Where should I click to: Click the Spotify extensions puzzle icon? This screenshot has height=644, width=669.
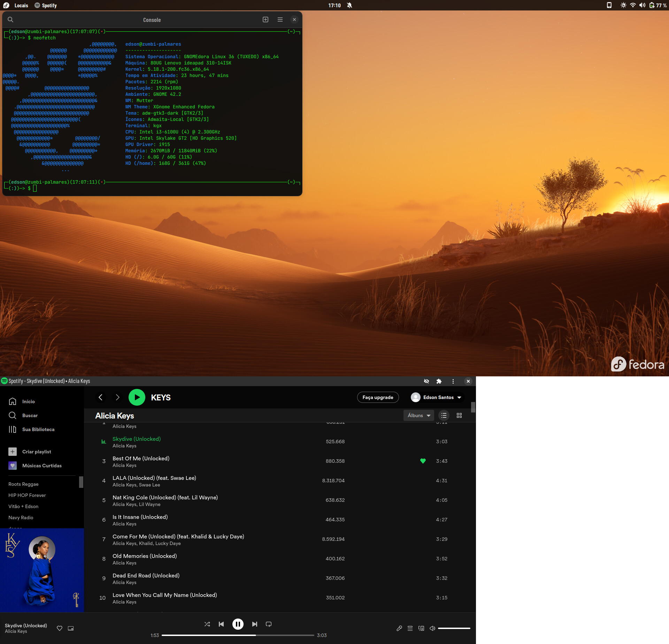(439, 381)
